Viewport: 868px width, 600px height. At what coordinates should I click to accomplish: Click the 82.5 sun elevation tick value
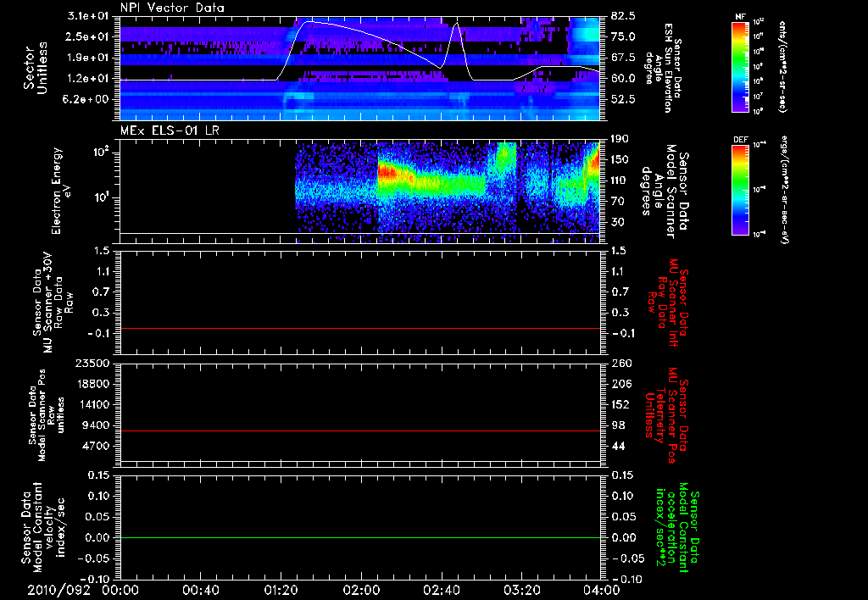(x=623, y=15)
